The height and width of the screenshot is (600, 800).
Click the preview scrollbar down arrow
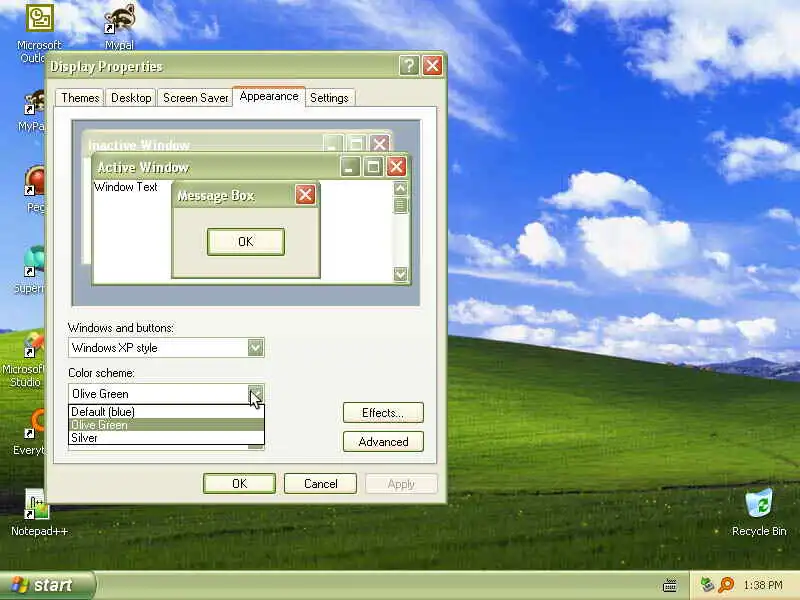coord(401,274)
